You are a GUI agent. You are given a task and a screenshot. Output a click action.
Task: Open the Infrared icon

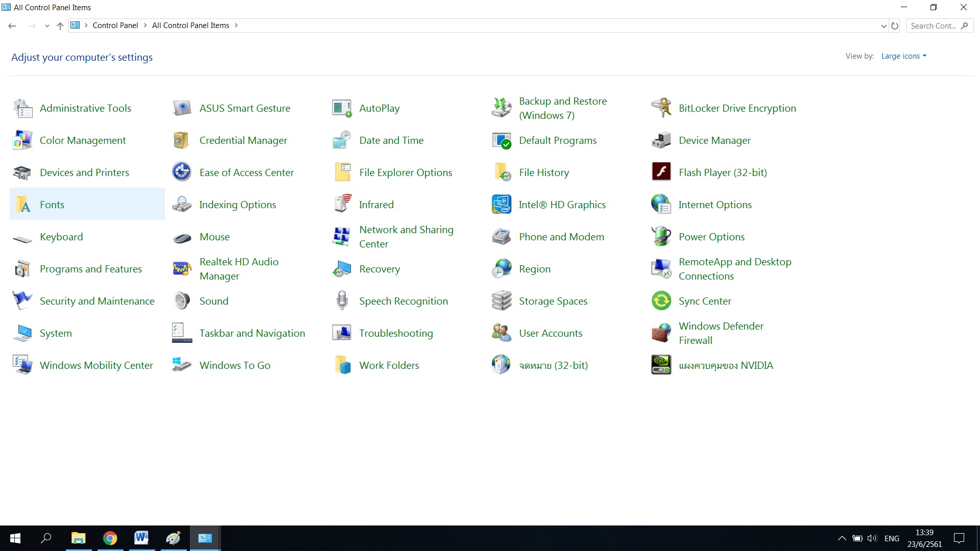click(342, 205)
